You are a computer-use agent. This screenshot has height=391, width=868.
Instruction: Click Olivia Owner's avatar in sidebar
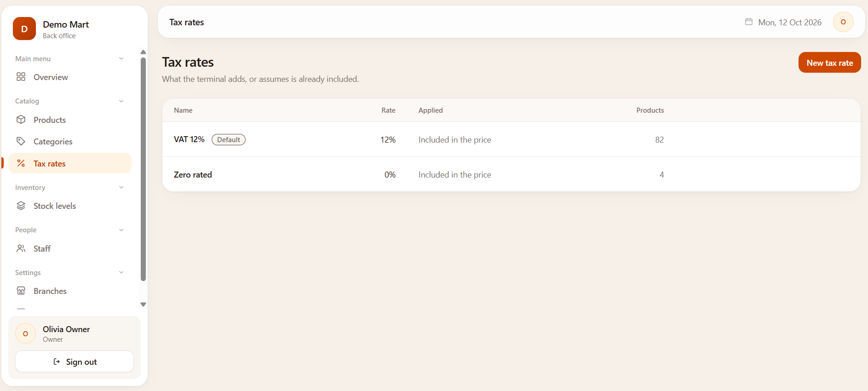[x=25, y=333]
